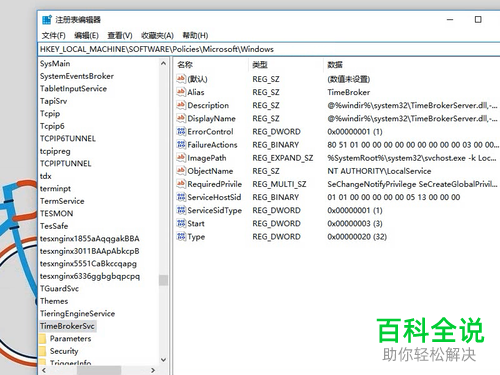Select the TapiSrv key
Viewport: 500px width, 375px height.
[53, 101]
